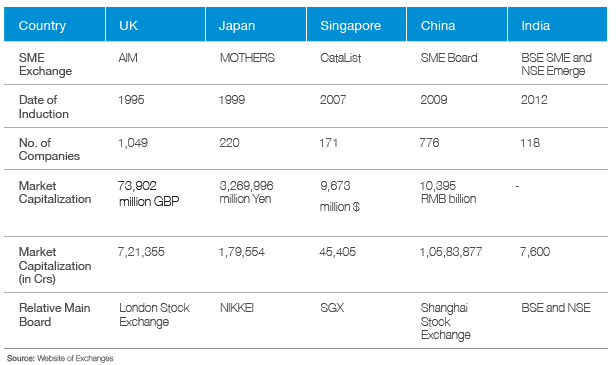Viewport: 616px width, 365px height.
Task: Select the Japan column header
Action: [x=256, y=24]
